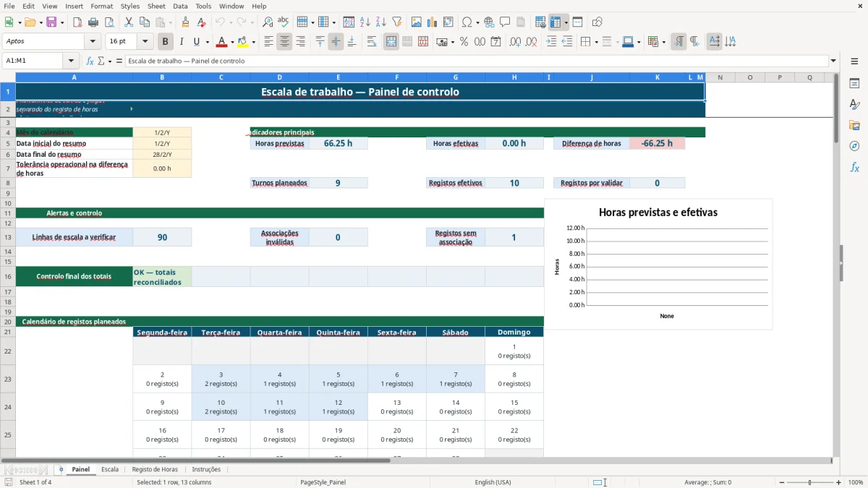Add a decimal place
Screen dimensions: 868x488
[x=516, y=42]
